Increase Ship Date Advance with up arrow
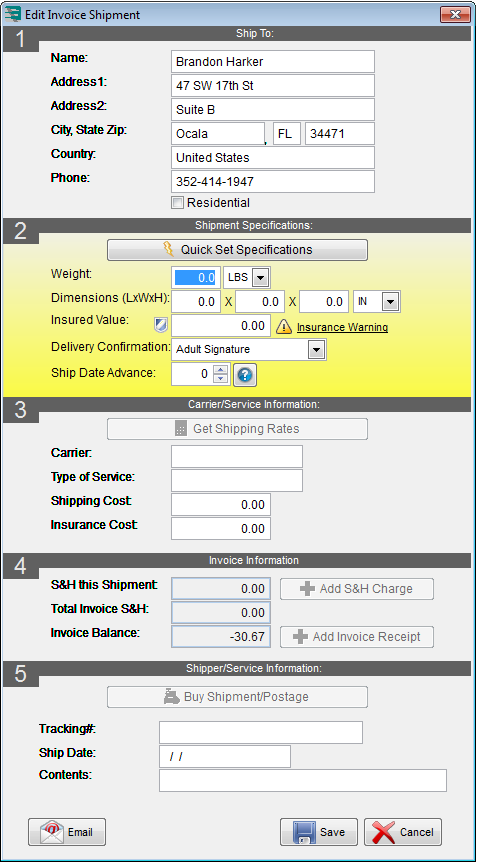 coord(221,370)
